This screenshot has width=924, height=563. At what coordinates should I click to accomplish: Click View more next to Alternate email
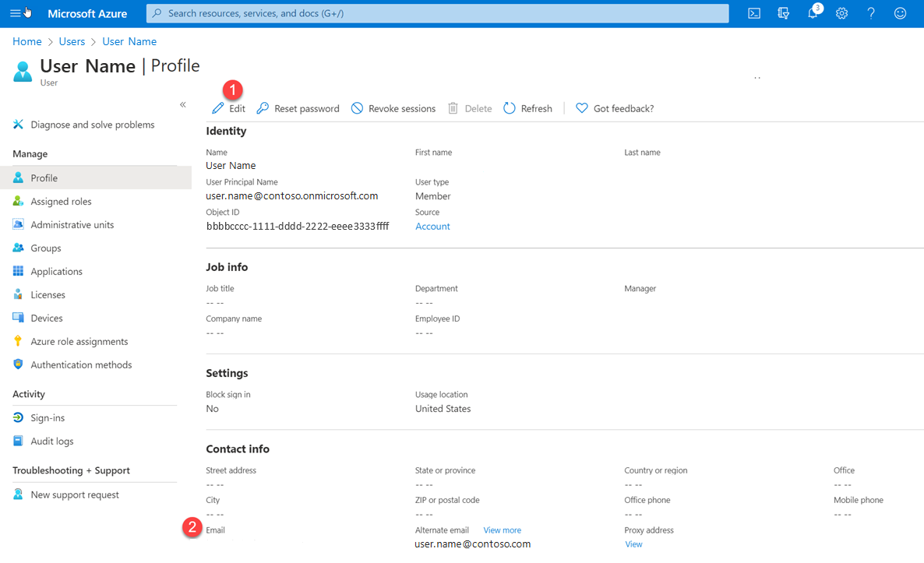(x=502, y=530)
